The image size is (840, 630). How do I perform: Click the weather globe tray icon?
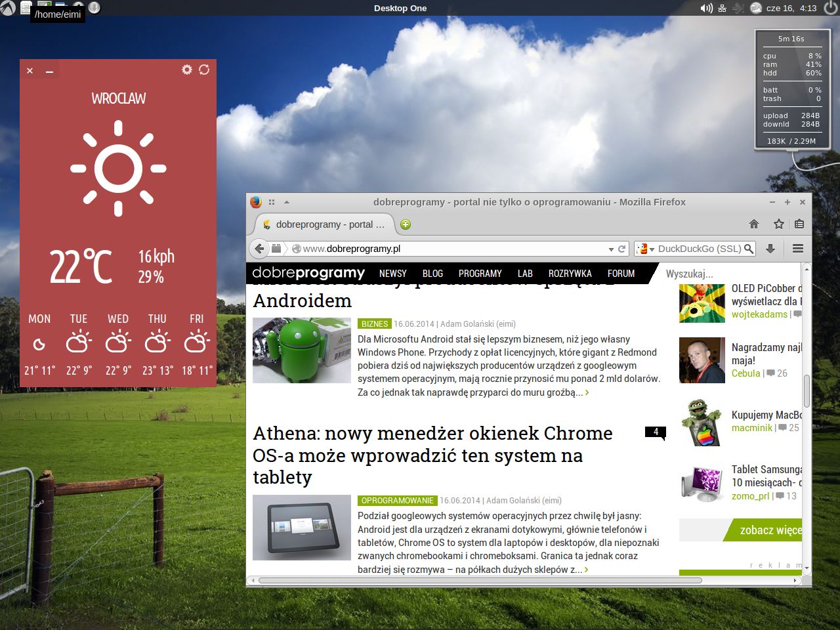(x=756, y=8)
